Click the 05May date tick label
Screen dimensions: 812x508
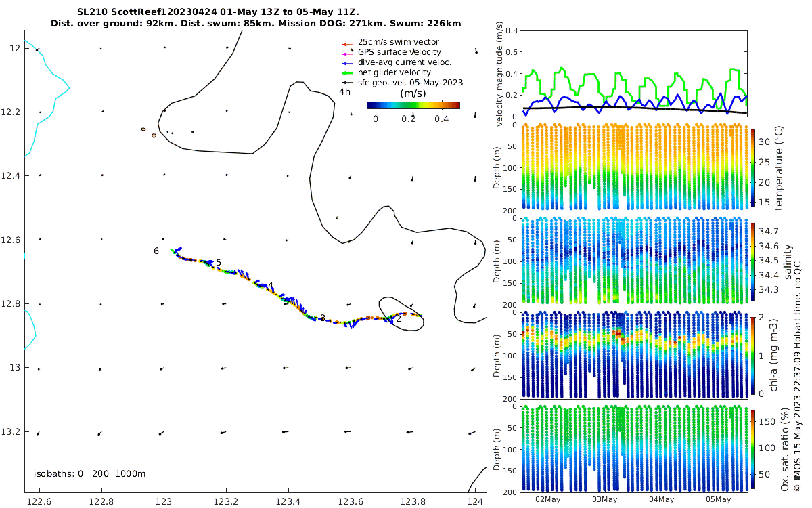pyautogui.click(x=718, y=500)
